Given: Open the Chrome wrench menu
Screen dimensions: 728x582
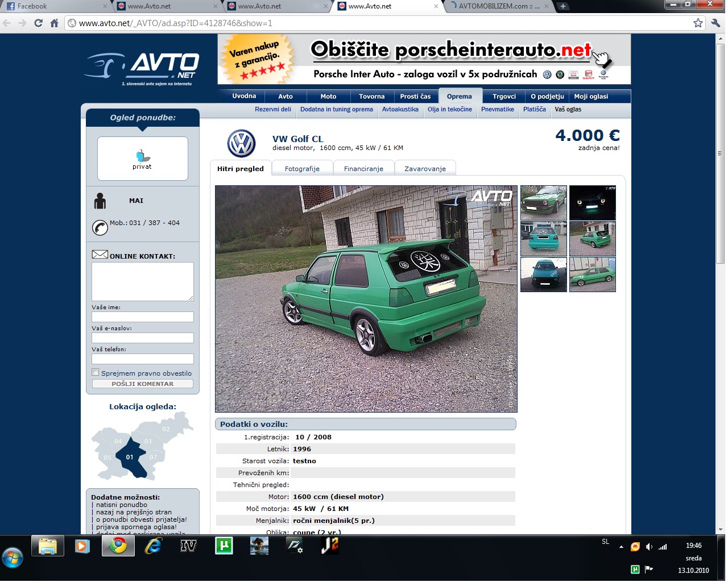Looking at the screenshot, I should coord(715,23).
